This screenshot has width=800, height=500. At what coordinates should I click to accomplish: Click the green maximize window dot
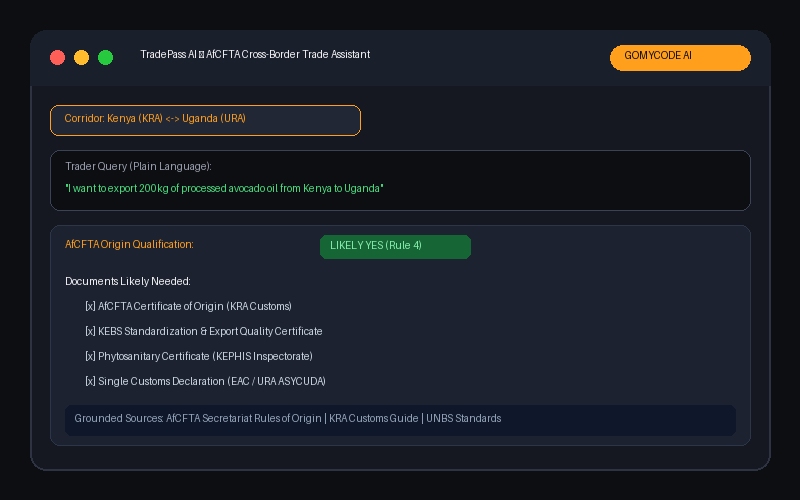point(106,58)
